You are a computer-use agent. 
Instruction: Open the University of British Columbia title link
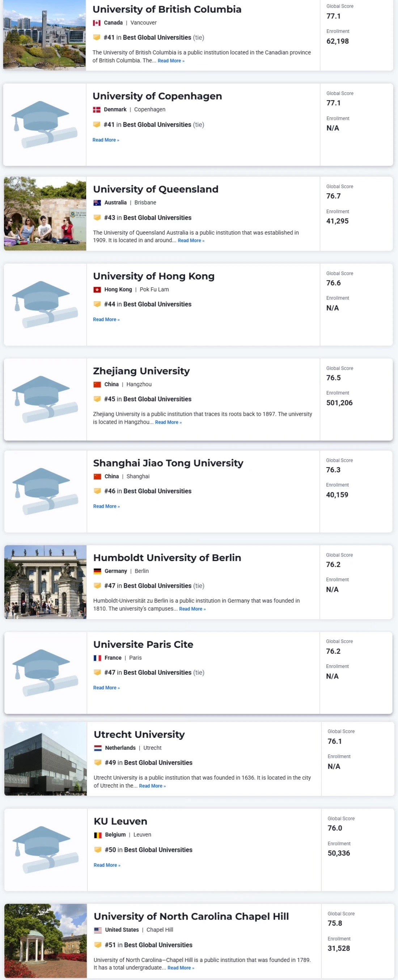(167, 9)
